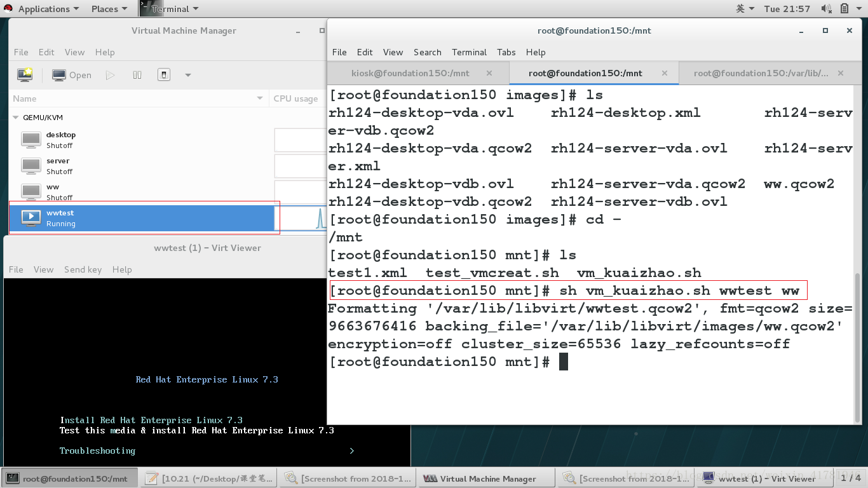Sort VM list by Name column header
The image size is (868, 488).
pos(138,98)
